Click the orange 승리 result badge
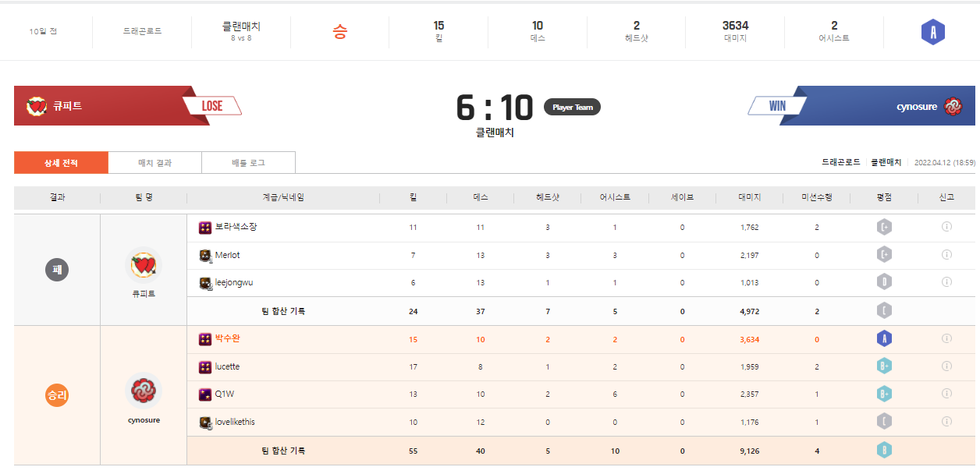This screenshot has height=474, width=980. 57,395
